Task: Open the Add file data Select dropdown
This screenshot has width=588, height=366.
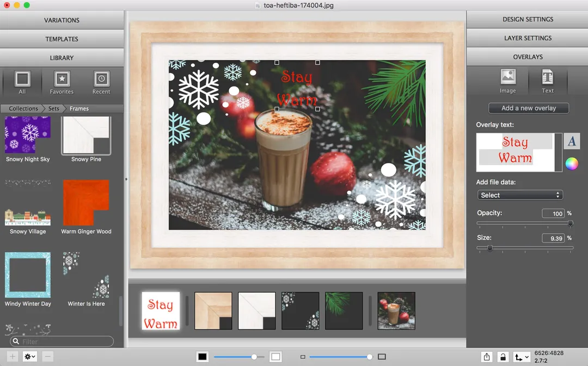Action: [520, 195]
